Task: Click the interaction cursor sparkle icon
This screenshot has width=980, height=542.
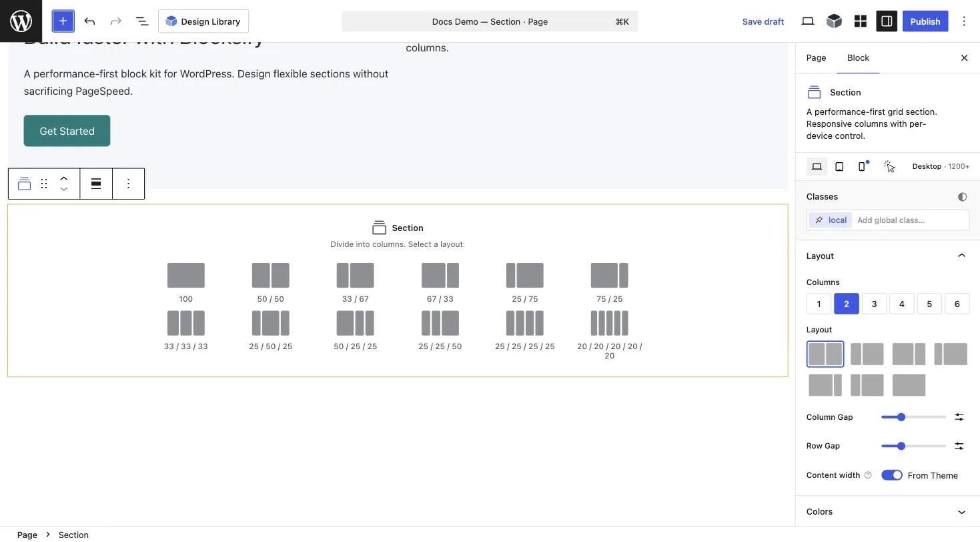Action: (x=889, y=166)
